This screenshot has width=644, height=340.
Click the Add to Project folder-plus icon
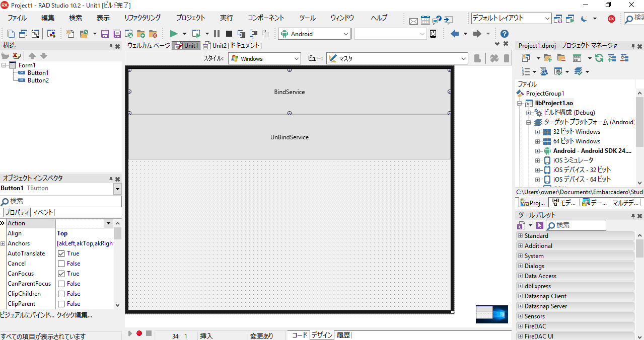[x=141, y=34]
